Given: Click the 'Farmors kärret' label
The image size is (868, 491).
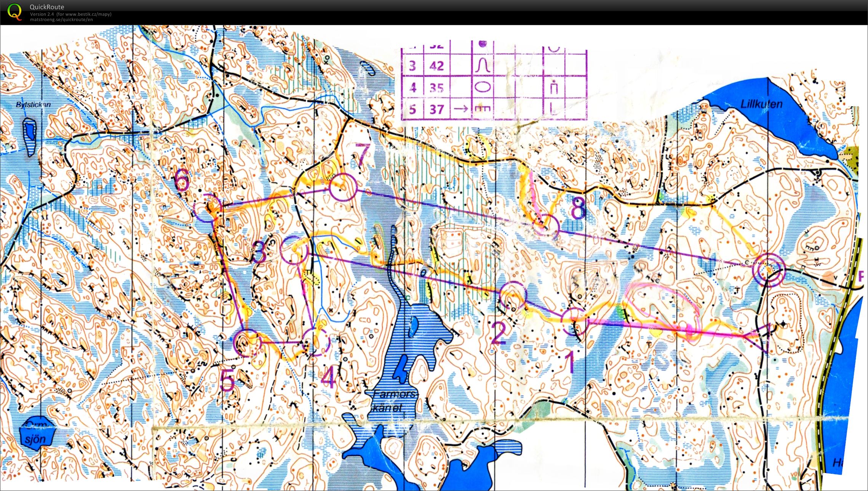Looking at the screenshot, I should pyautogui.click(x=394, y=401).
